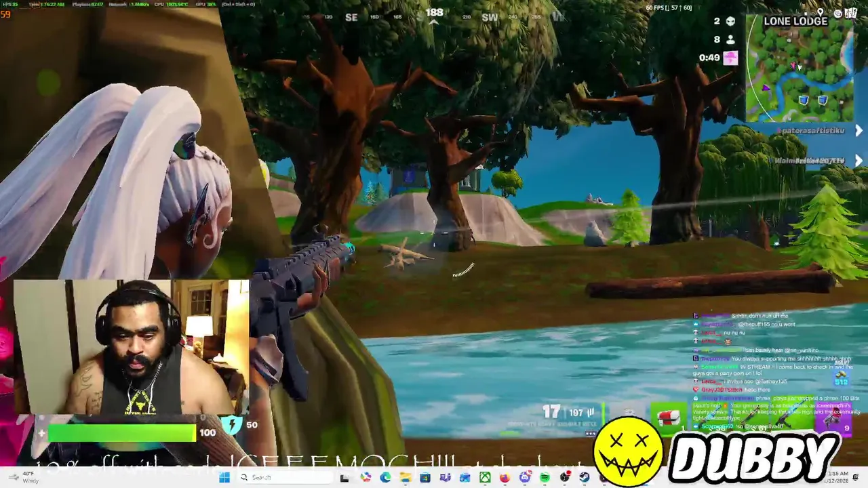Click the streamer webcam overlay
Screen dimensions: 868x488
[132, 346]
